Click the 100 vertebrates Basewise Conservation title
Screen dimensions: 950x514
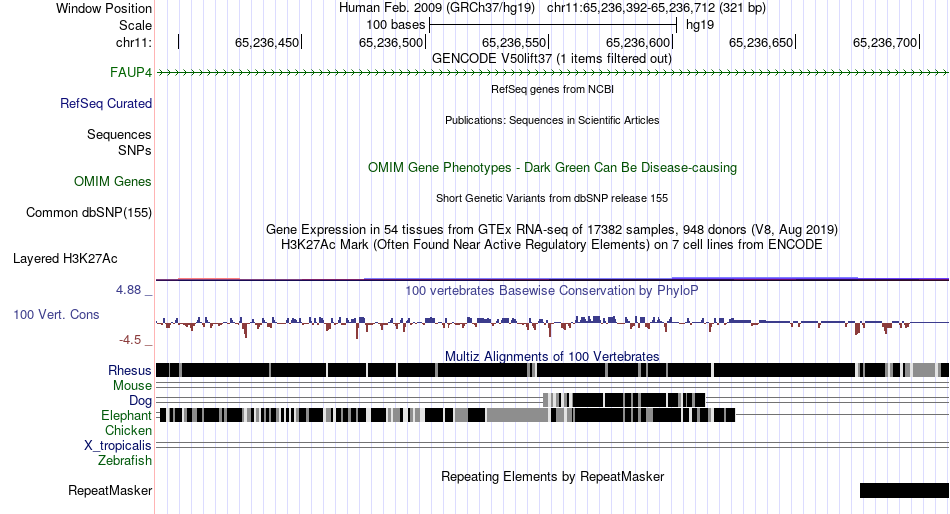tap(552, 291)
